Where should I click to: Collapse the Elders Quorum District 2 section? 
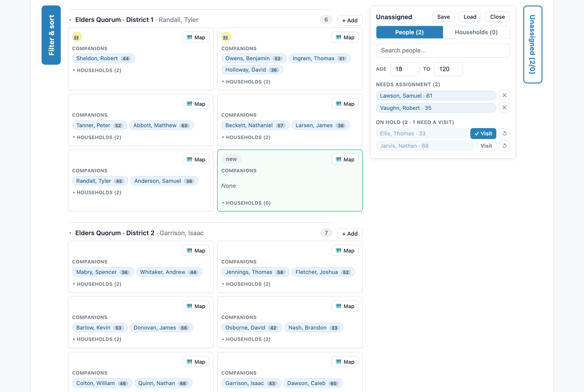[70, 233]
